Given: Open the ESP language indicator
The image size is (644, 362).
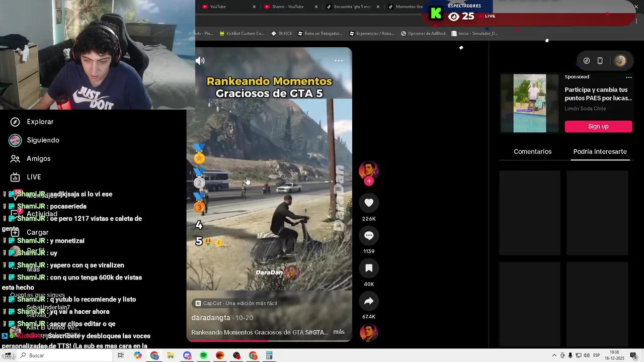Looking at the screenshot, I should pos(596,355).
